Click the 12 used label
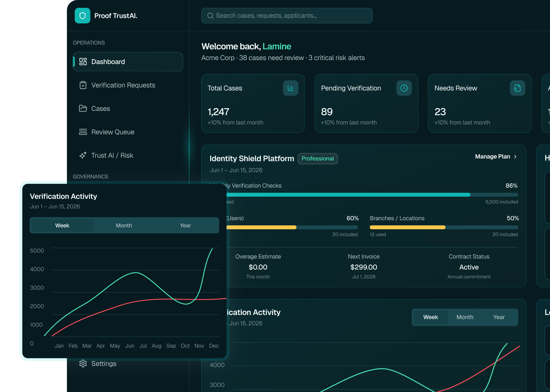Image resolution: width=550 pixels, height=392 pixels. (x=378, y=234)
